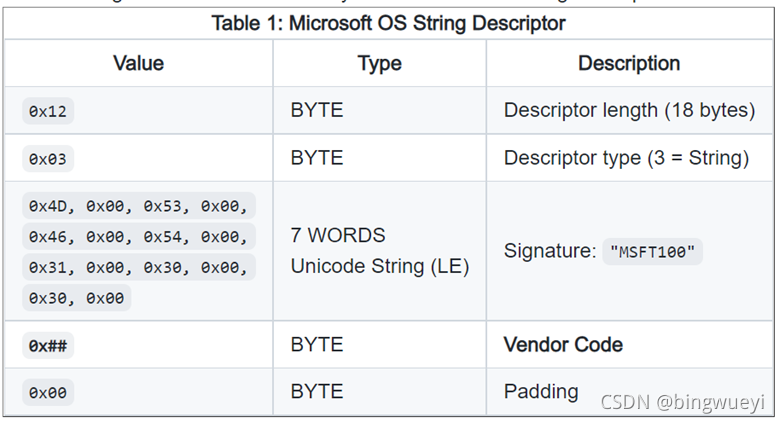Click the 0x03 value code cell
The image size is (779, 423).
(x=47, y=159)
